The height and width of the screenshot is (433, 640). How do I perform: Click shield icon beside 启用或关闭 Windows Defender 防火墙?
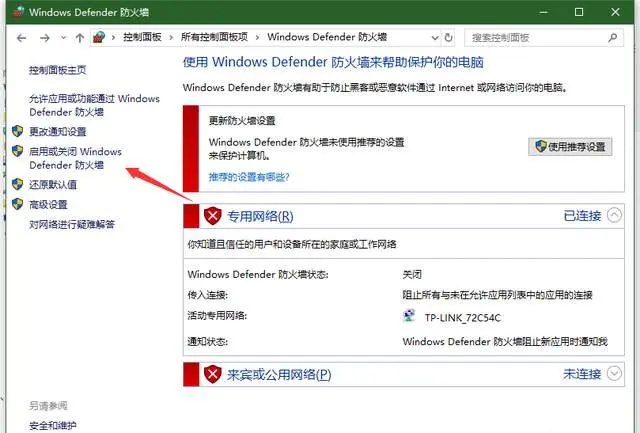[17, 151]
